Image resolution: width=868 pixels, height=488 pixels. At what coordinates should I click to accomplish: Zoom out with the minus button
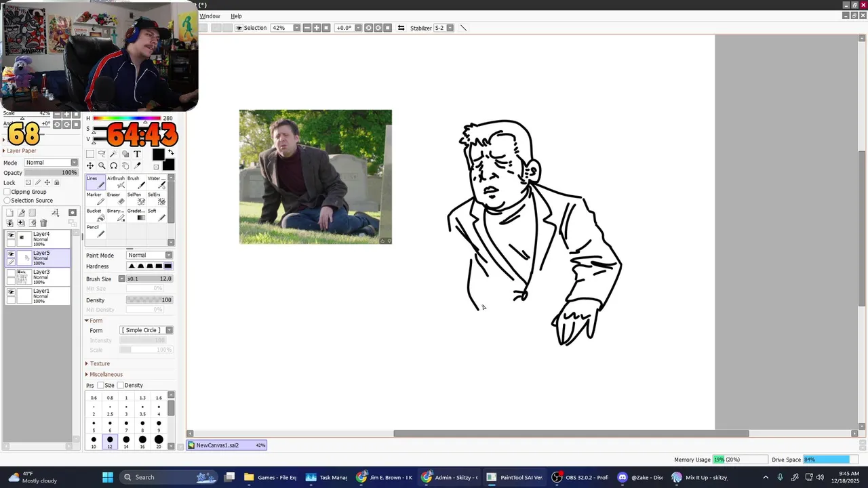[x=307, y=28]
